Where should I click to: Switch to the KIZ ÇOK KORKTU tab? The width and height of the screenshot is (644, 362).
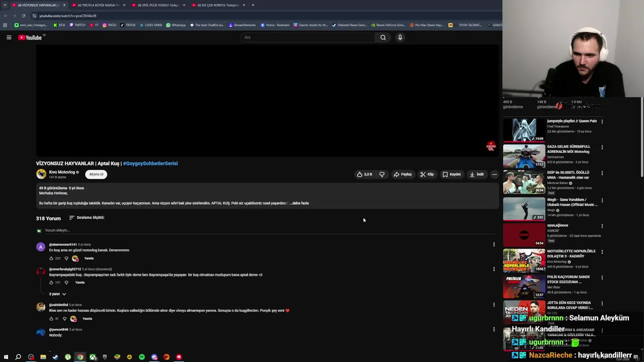pyautogui.click(x=218, y=5)
